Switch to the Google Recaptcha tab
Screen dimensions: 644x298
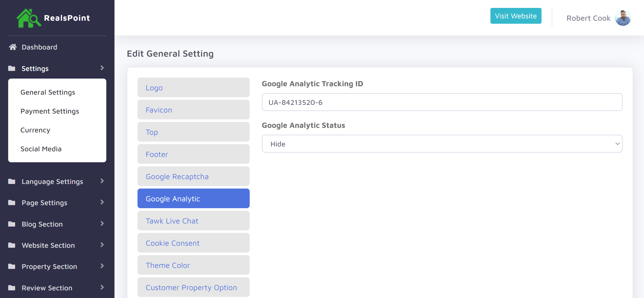tap(193, 176)
